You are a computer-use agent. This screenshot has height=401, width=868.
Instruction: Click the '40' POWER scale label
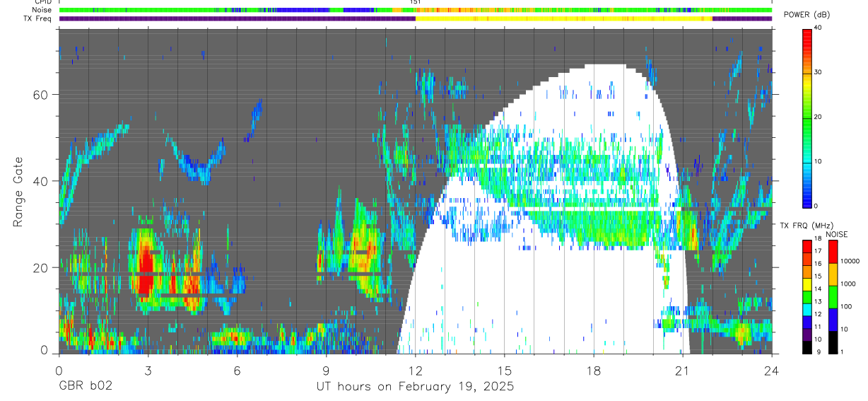[819, 28]
